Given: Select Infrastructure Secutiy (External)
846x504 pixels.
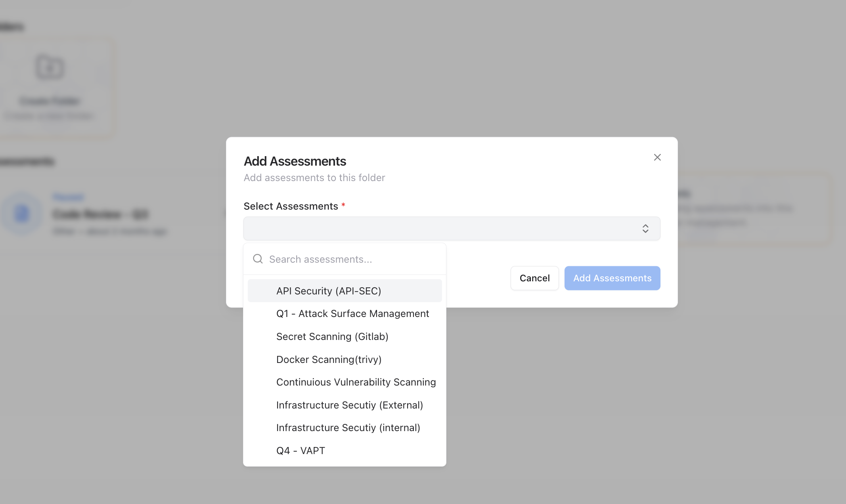Looking at the screenshot, I should click(x=349, y=405).
